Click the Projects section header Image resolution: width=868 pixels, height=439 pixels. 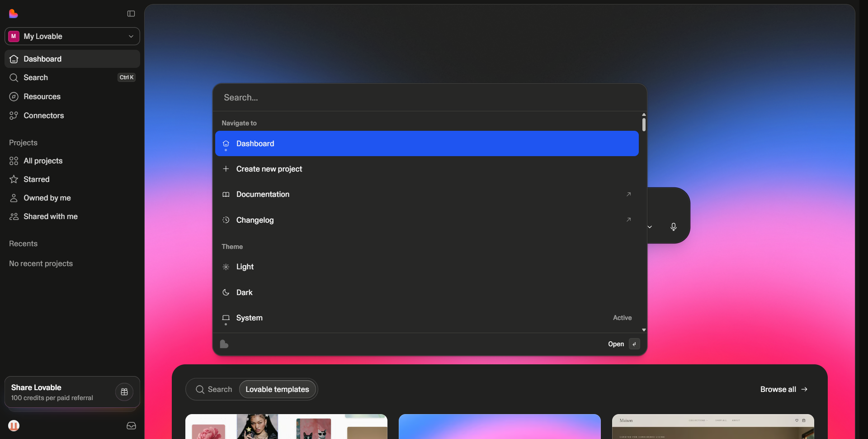coord(23,143)
